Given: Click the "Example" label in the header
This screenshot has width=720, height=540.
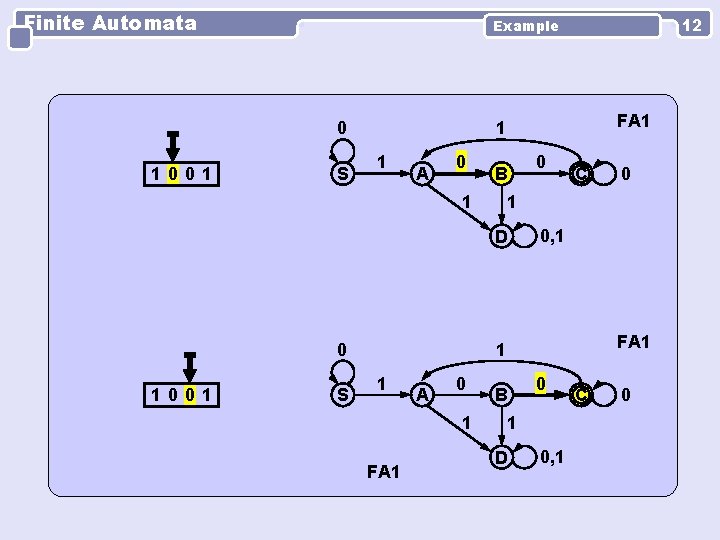Looking at the screenshot, I should [526, 26].
